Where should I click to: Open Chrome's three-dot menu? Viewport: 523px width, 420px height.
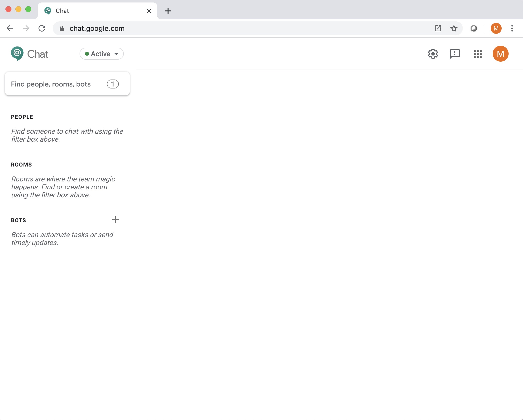coord(512,28)
